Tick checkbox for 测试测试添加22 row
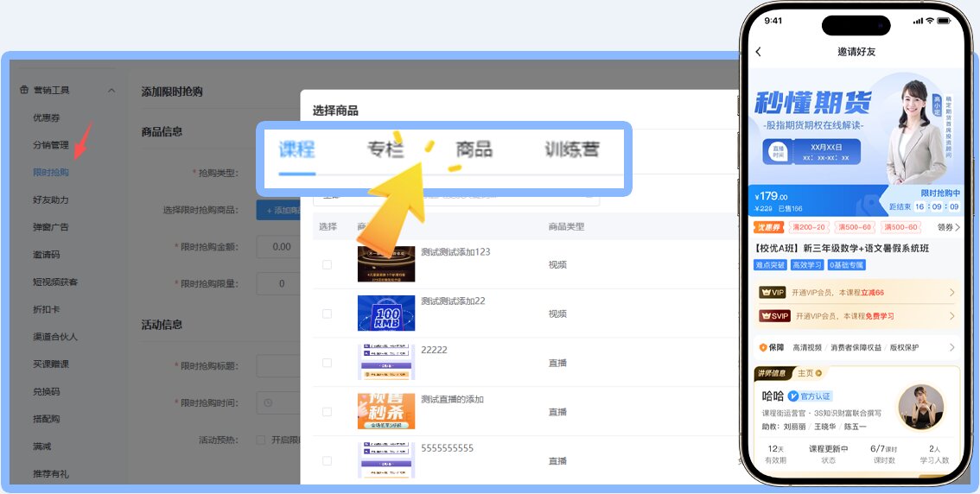The height and width of the screenshot is (494, 980). pos(327,313)
